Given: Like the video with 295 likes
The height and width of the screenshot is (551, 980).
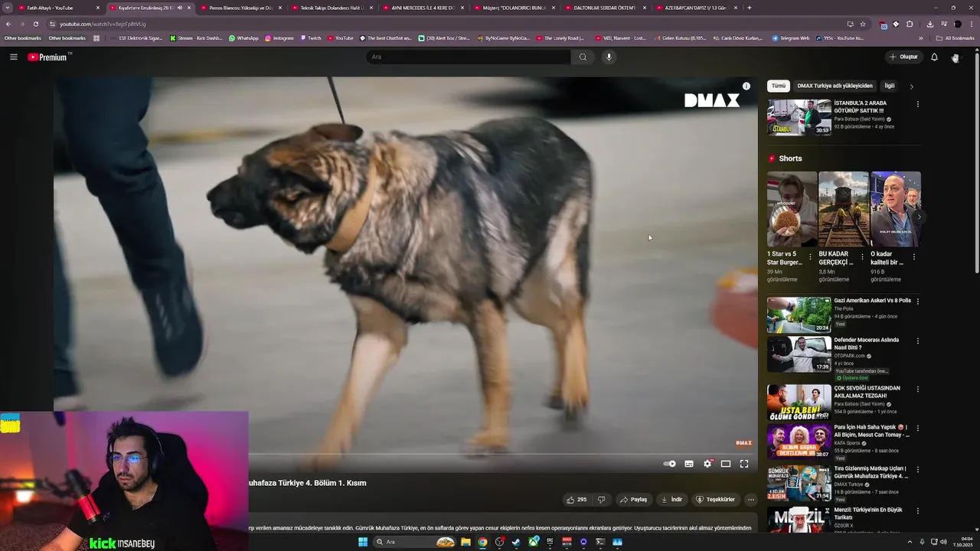Looking at the screenshot, I should 577,500.
